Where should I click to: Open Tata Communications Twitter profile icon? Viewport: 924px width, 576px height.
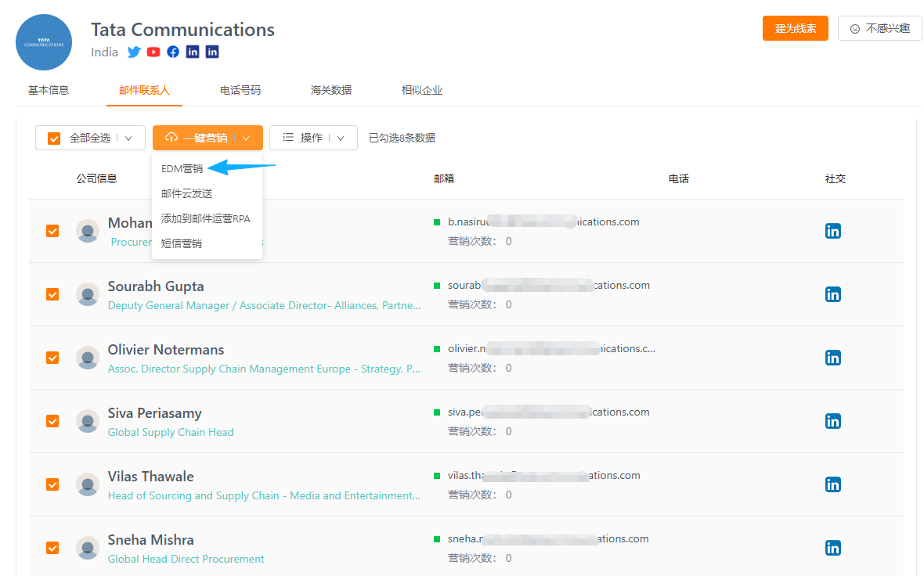tap(134, 52)
